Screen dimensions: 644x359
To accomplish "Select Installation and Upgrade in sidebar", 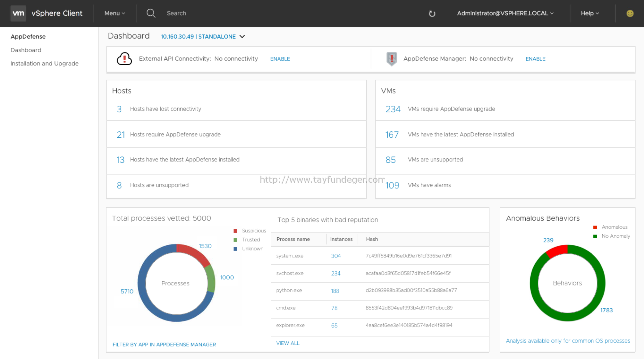I will pos(44,64).
